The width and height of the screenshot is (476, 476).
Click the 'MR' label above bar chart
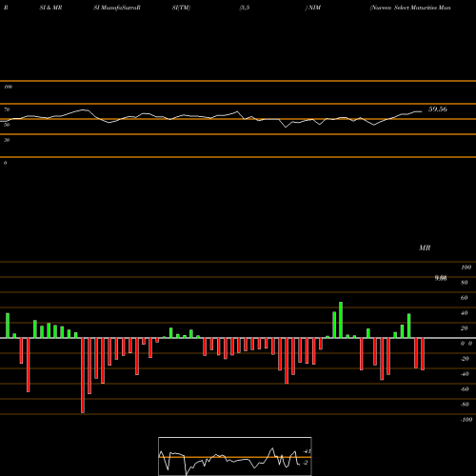425,248
